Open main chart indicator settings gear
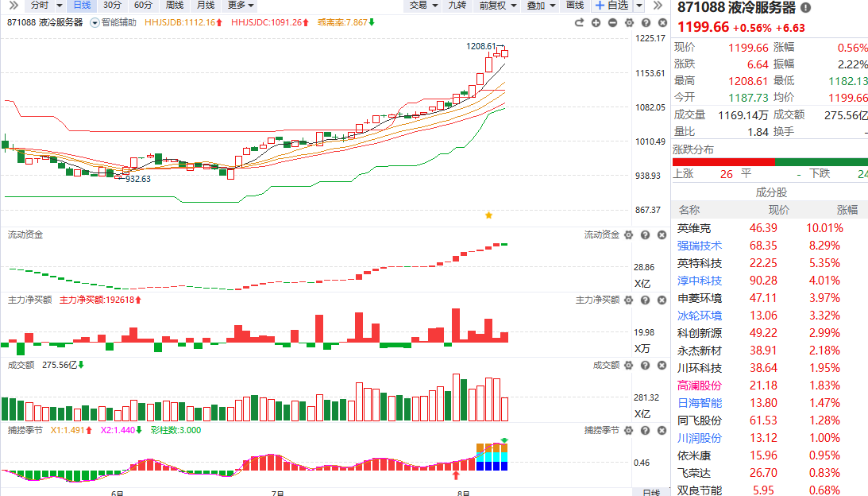 point(629,23)
